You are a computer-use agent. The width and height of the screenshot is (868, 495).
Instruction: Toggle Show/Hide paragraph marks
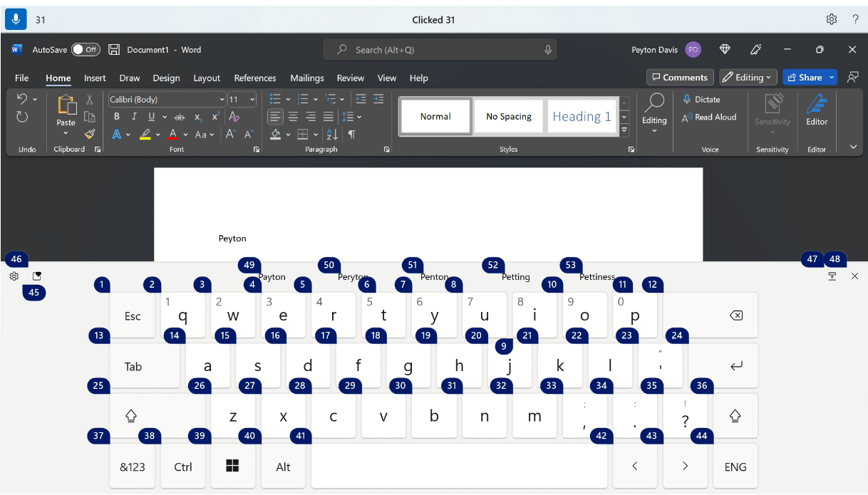[x=351, y=134]
